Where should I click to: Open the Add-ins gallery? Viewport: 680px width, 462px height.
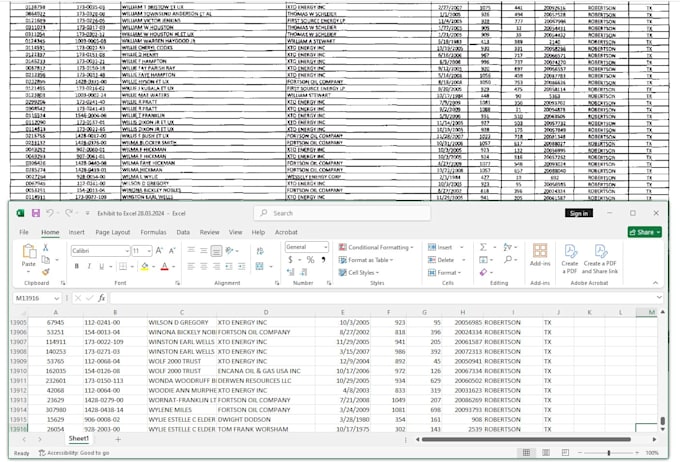540,255
